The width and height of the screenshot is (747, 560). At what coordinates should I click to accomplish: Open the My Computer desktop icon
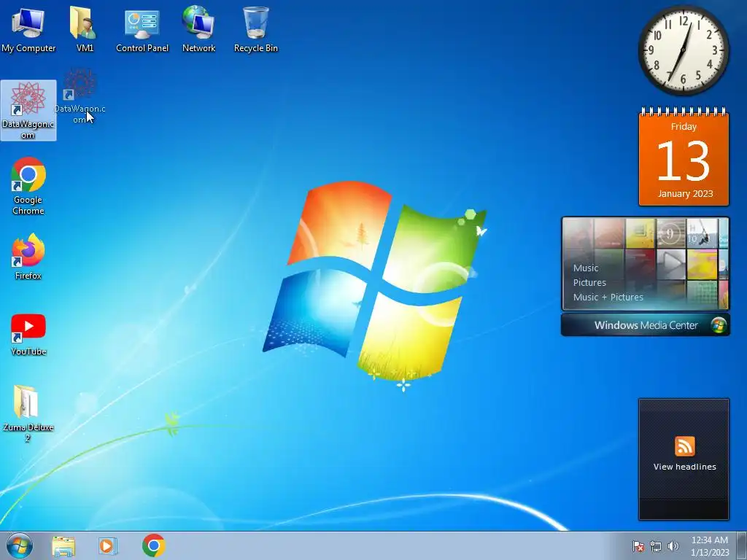click(28, 29)
